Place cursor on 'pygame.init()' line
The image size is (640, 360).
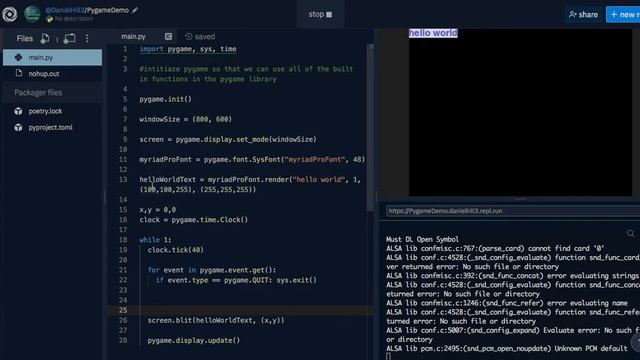pos(165,99)
